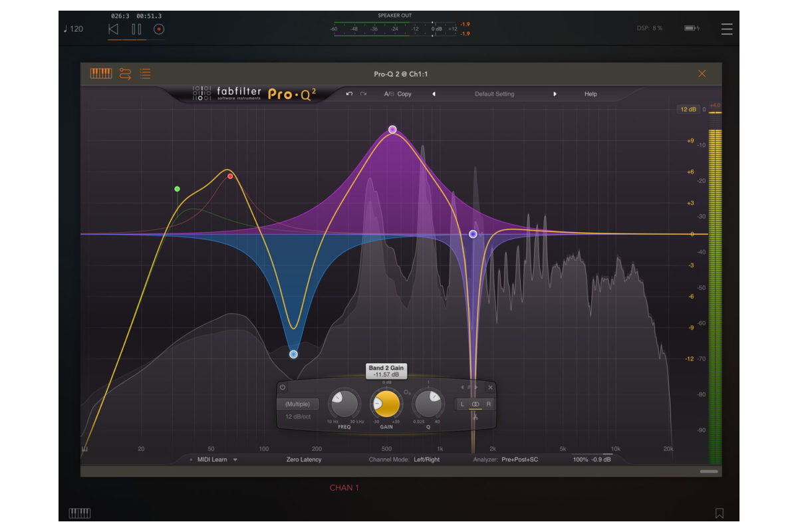The width and height of the screenshot is (798, 532).
Task: Toggle the band power bypass button
Action: (x=282, y=387)
